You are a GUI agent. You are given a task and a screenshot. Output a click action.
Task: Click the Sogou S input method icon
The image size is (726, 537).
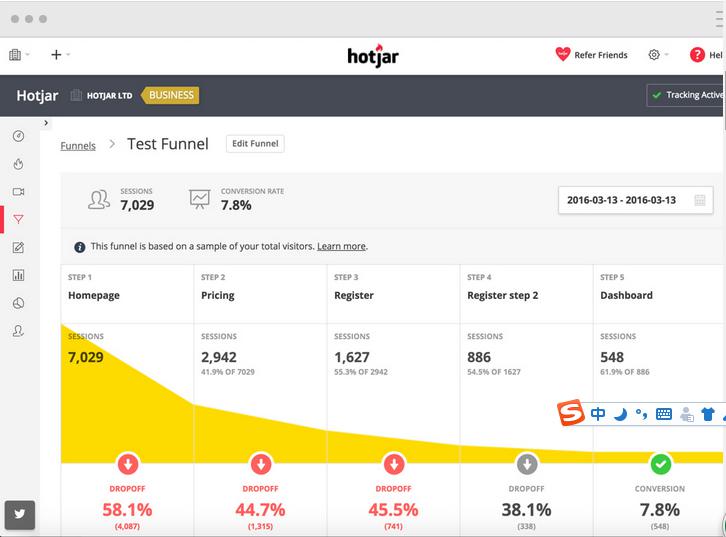tap(571, 412)
